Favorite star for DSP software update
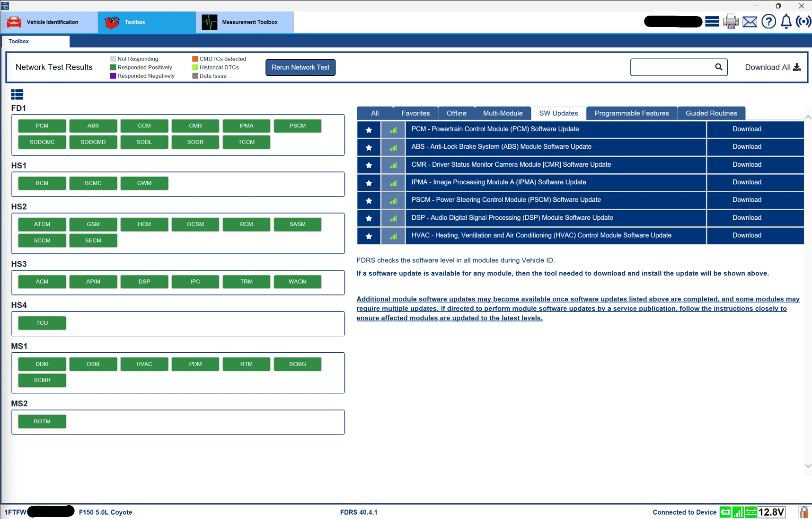812x519 pixels. point(369,218)
